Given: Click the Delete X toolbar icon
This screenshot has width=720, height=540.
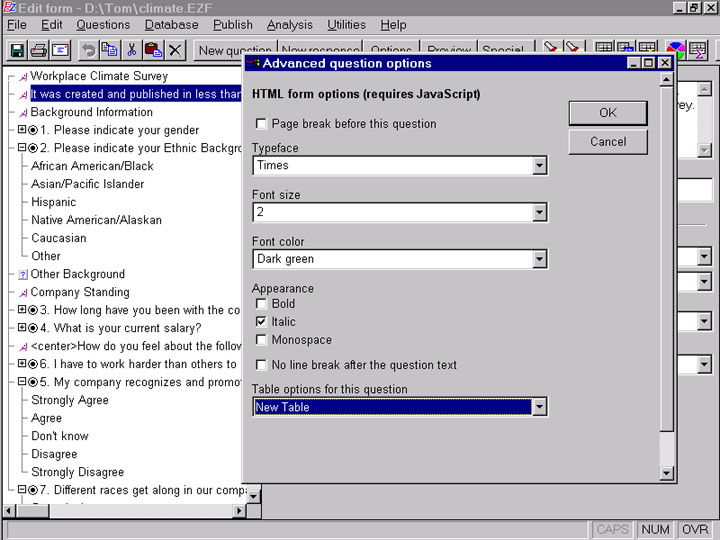Looking at the screenshot, I should (174, 50).
